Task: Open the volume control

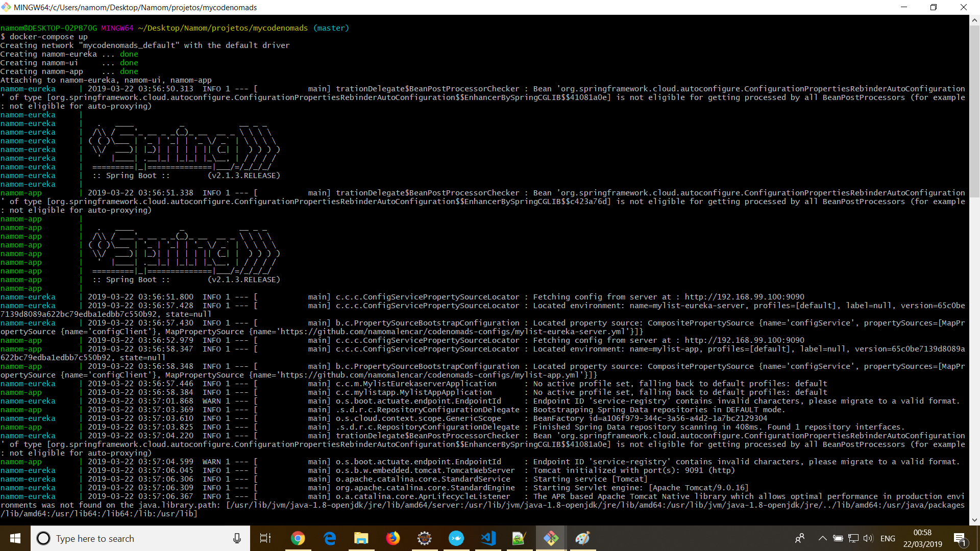Action: coord(868,538)
